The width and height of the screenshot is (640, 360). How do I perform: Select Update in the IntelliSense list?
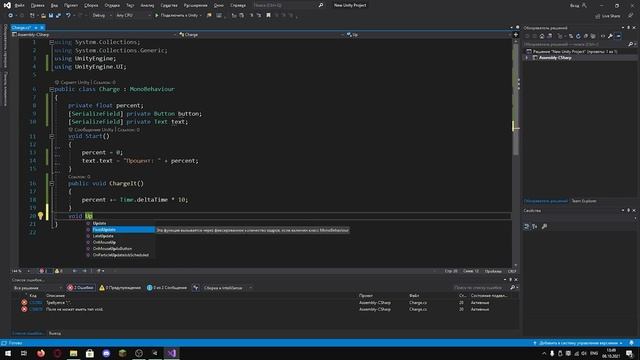click(x=120, y=223)
